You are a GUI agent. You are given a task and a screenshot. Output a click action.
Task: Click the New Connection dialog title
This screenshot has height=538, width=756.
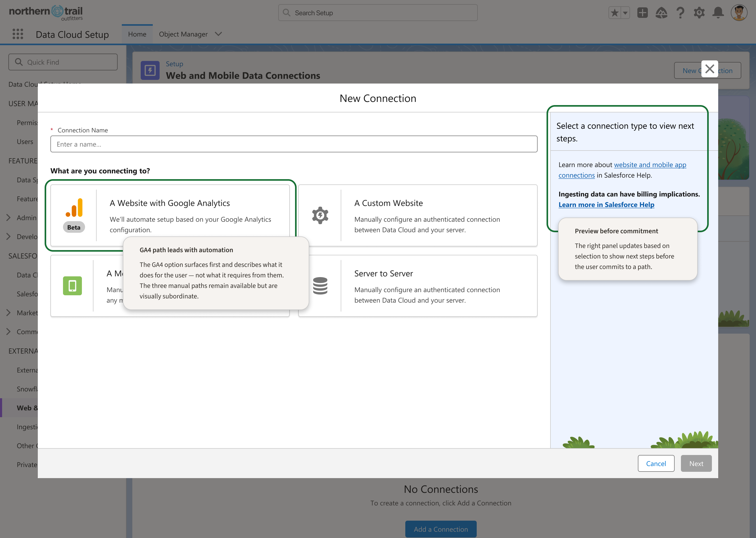point(378,99)
